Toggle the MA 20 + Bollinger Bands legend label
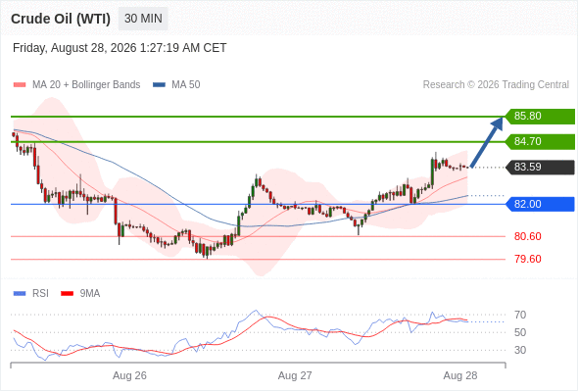 click(x=86, y=85)
